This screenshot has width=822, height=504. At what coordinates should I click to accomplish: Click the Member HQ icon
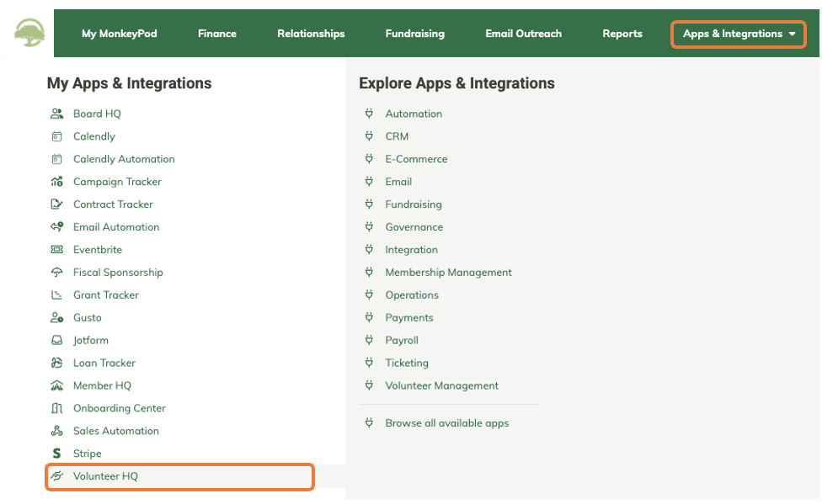tap(56, 385)
